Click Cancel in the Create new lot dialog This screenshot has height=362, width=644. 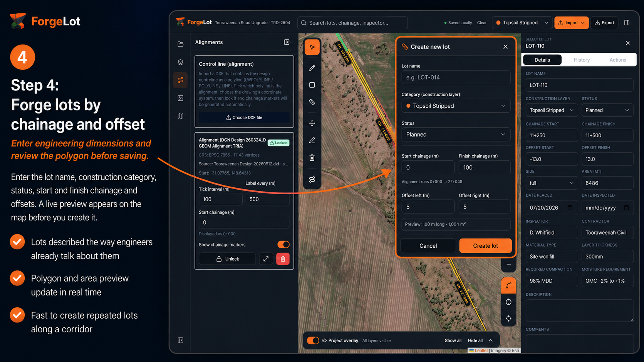428,246
